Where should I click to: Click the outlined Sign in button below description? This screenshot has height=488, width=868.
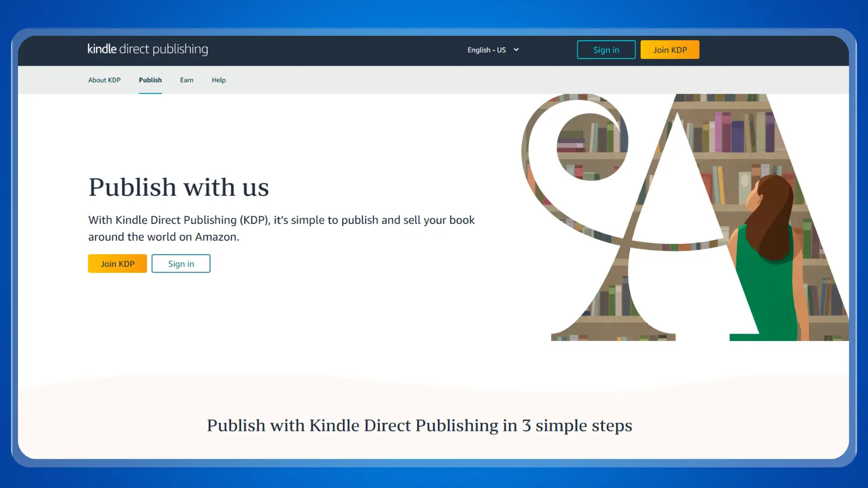[x=181, y=264]
